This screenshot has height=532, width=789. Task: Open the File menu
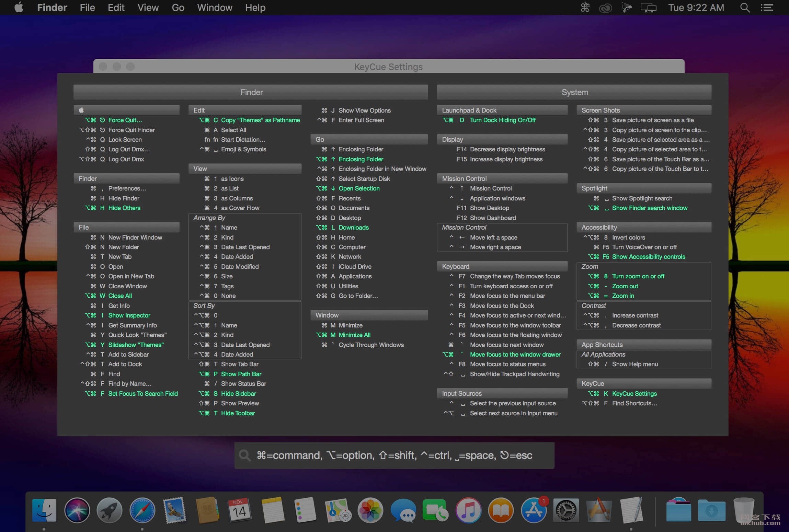click(x=87, y=8)
